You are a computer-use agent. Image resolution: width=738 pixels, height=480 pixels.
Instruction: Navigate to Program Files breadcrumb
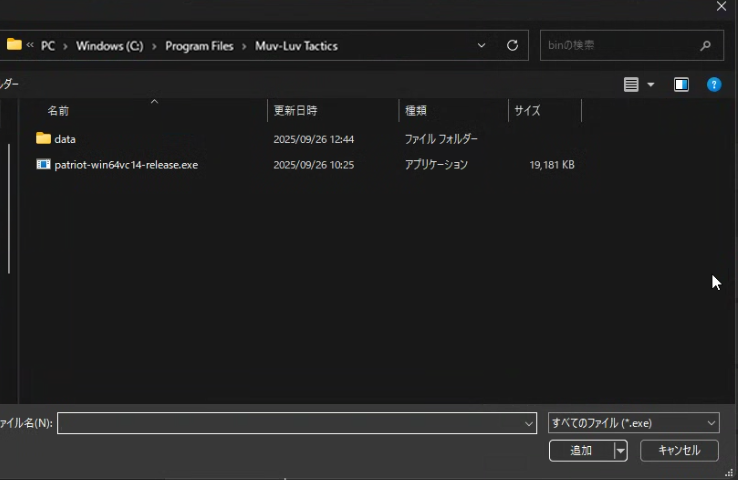coord(199,46)
